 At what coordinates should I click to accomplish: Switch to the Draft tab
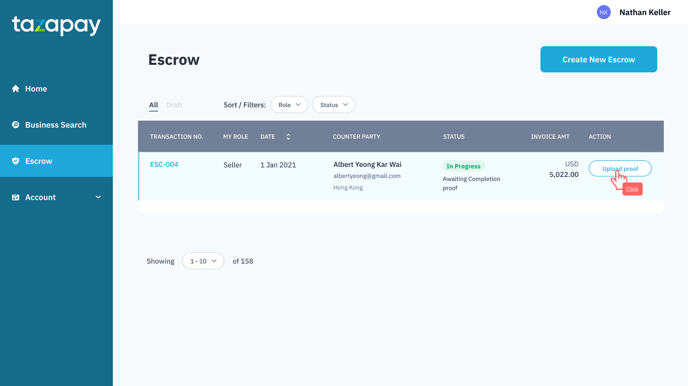(x=174, y=105)
